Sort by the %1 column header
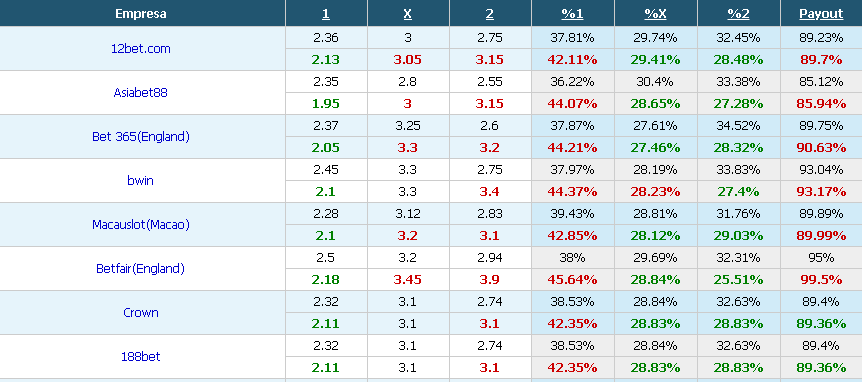 (x=572, y=14)
